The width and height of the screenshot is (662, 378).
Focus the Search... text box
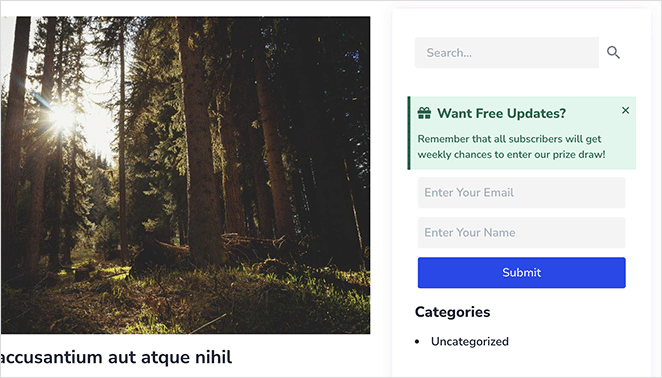point(507,53)
